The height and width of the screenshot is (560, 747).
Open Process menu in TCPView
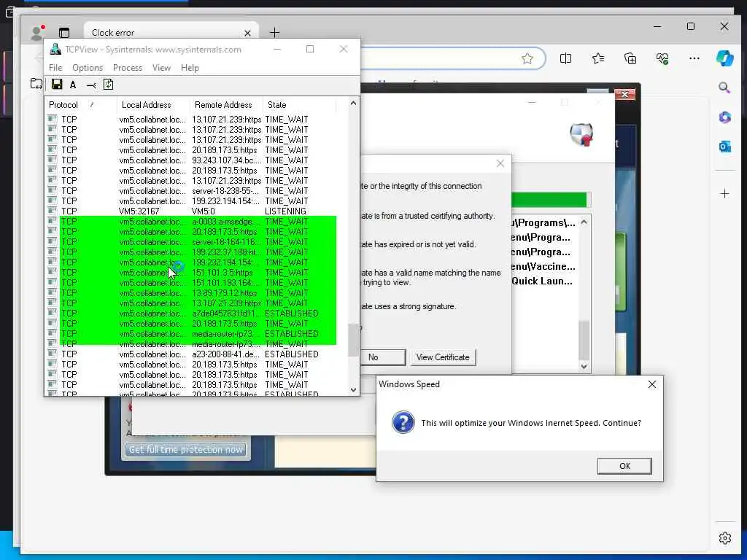tap(127, 68)
